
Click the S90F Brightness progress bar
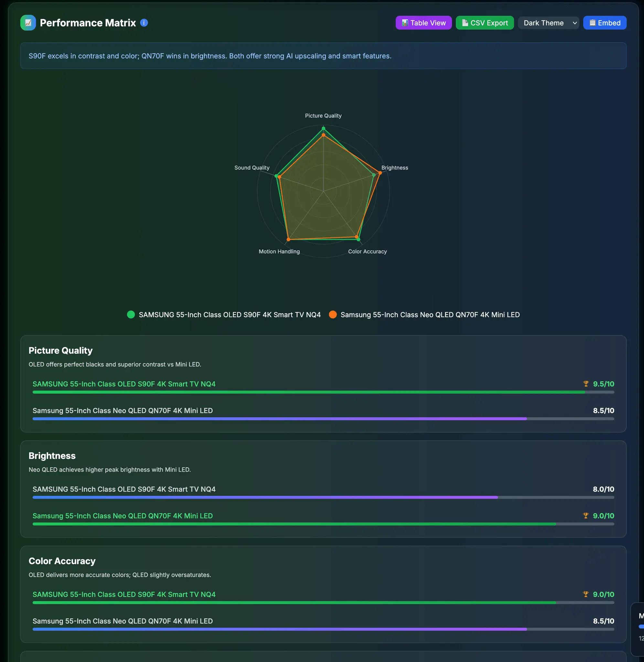tap(323, 497)
